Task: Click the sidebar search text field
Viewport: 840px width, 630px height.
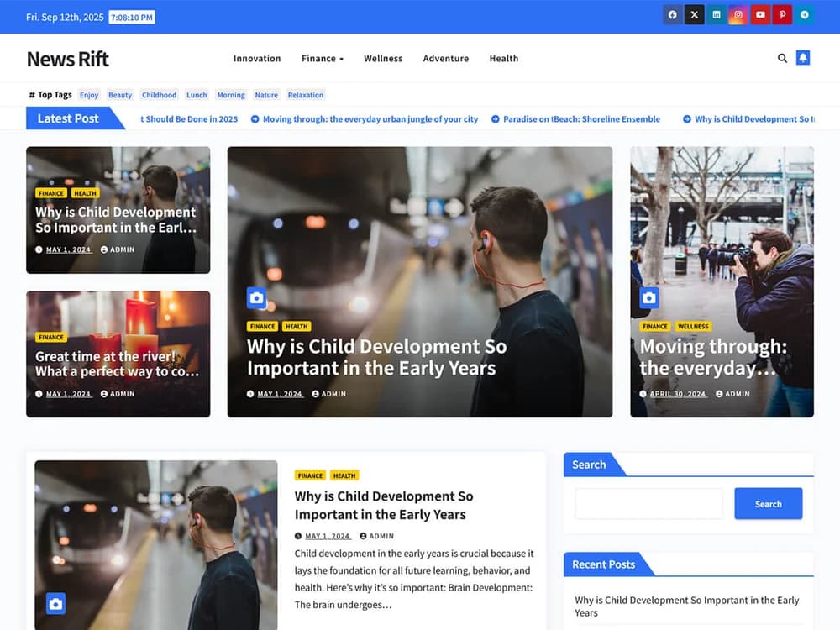Action: tap(648, 504)
